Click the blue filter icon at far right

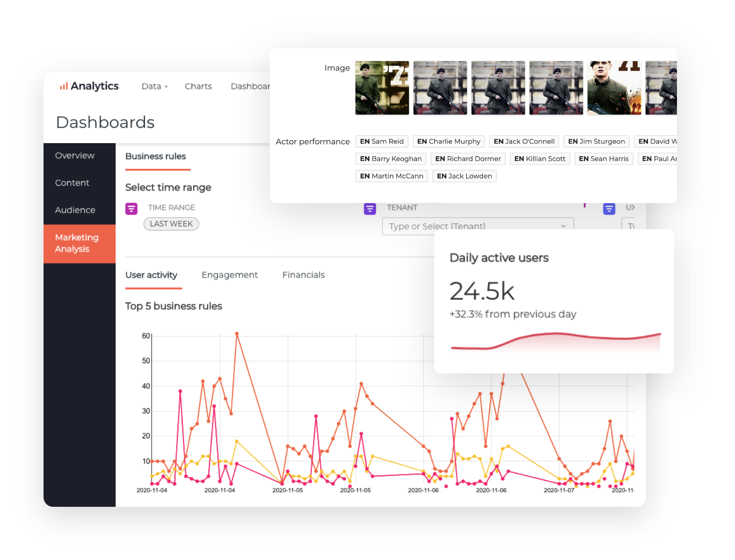[609, 208]
